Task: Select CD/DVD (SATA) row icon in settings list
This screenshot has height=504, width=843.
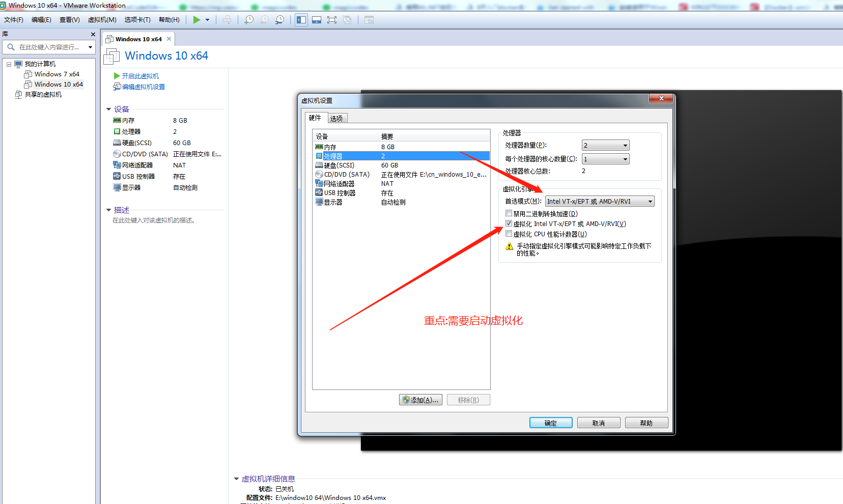Action: coord(319,175)
